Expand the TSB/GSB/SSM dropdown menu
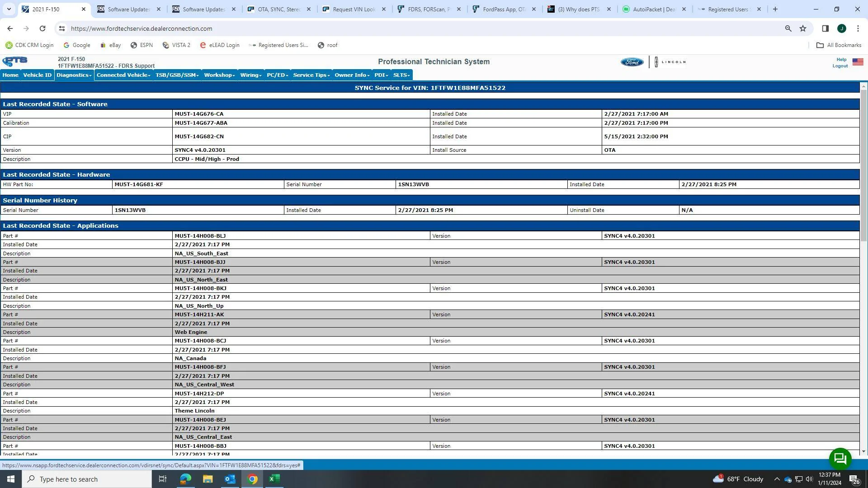The height and width of the screenshot is (488, 868). pos(177,75)
